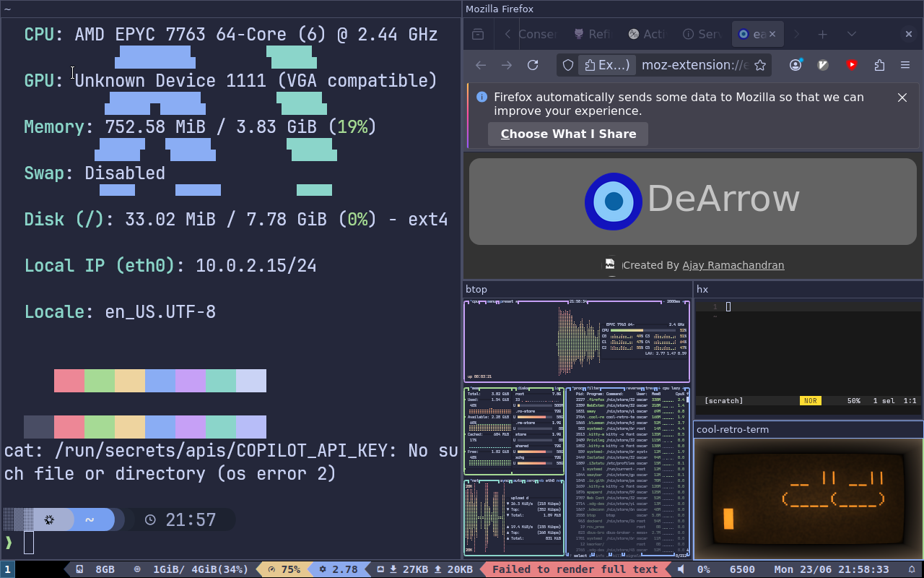Click the 20KB upload speed indicator
Viewport: 924px width, 578px height.
(453, 569)
